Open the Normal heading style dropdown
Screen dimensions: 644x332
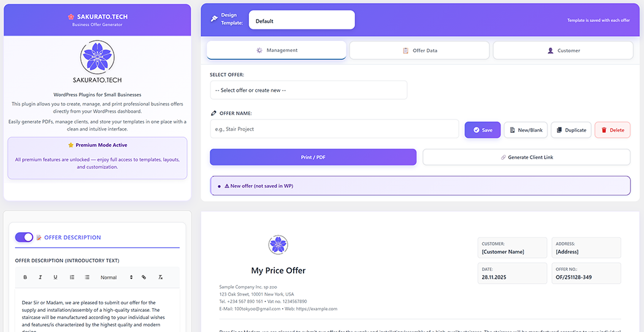(x=117, y=277)
